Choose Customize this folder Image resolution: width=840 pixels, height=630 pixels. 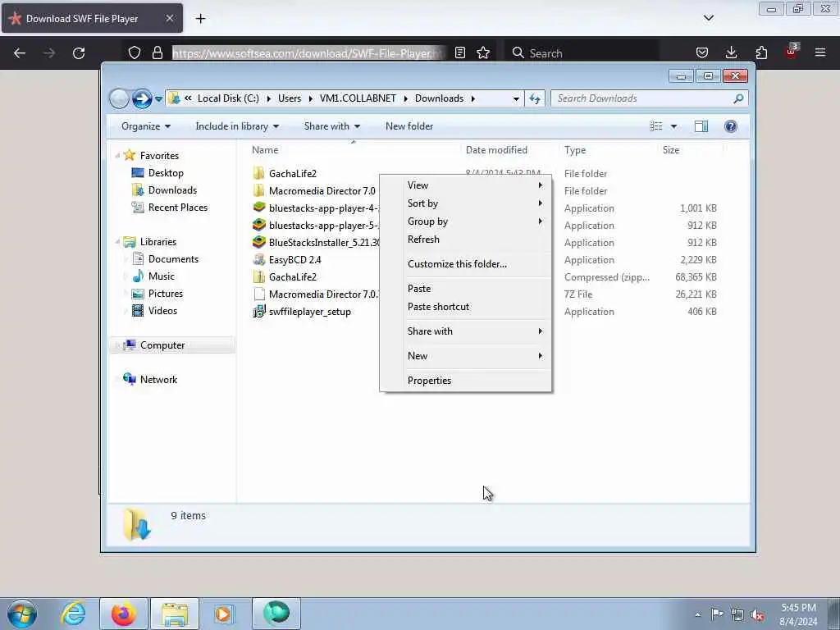point(466,264)
